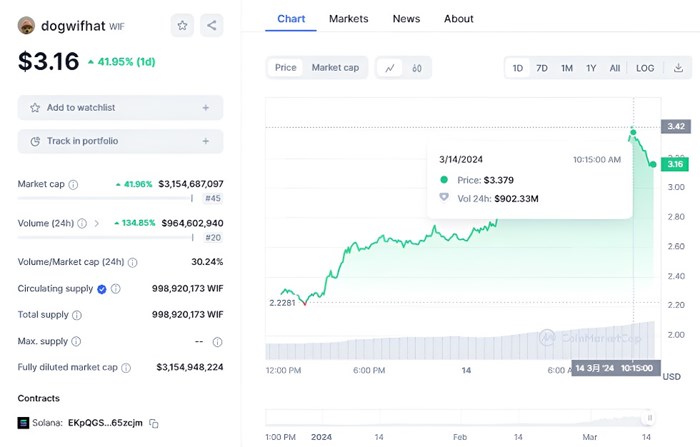Click Add to watchlist button
Image resolution: width=700 pixels, height=447 pixels.
pos(120,107)
